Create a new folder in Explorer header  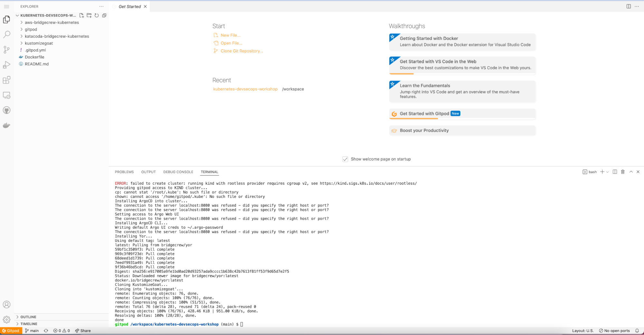coord(89,15)
